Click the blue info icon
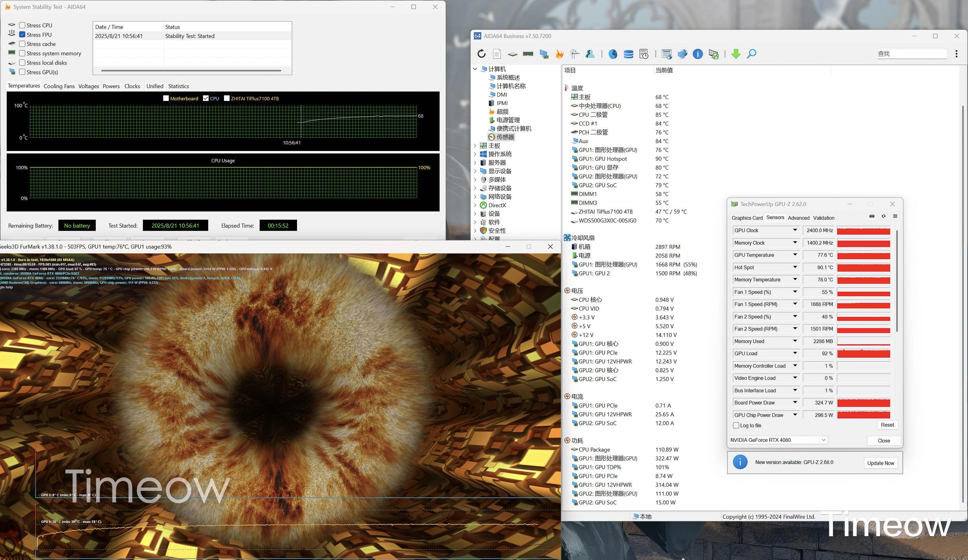968x560 pixels. click(x=698, y=54)
